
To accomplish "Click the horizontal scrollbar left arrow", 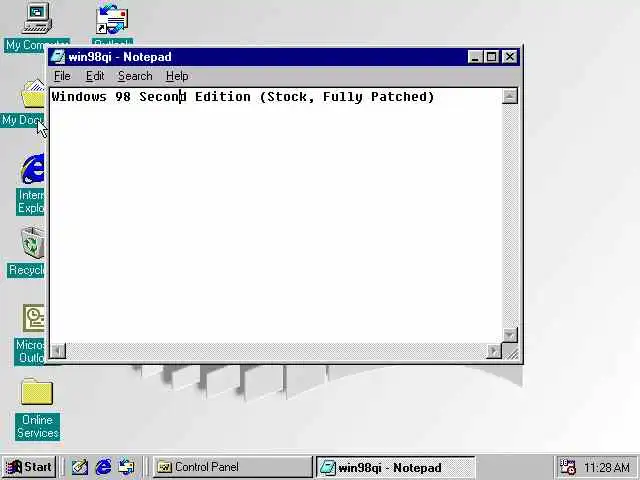I will [x=58, y=351].
